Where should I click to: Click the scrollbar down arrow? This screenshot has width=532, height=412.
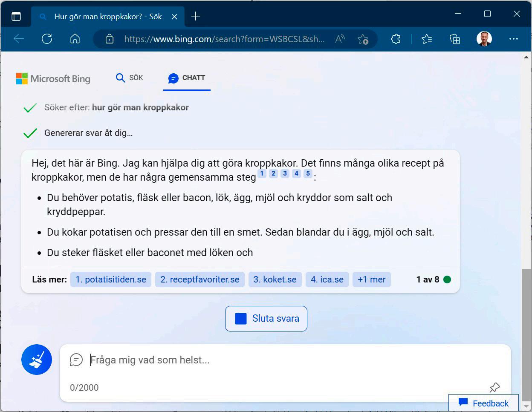526,406
